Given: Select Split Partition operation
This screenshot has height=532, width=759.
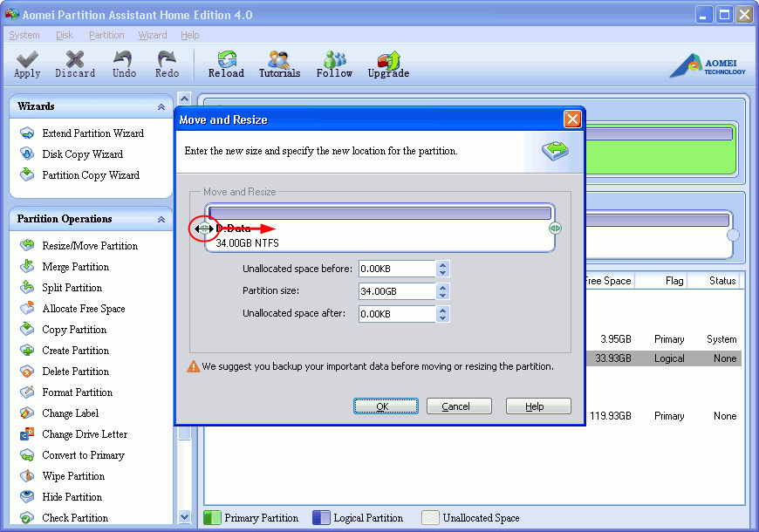Looking at the screenshot, I should click(x=61, y=288).
